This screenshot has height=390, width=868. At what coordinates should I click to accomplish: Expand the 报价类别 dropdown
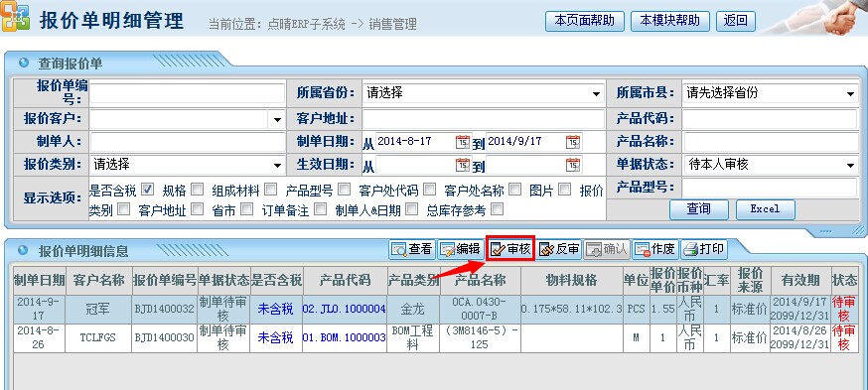pyautogui.click(x=277, y=166)
